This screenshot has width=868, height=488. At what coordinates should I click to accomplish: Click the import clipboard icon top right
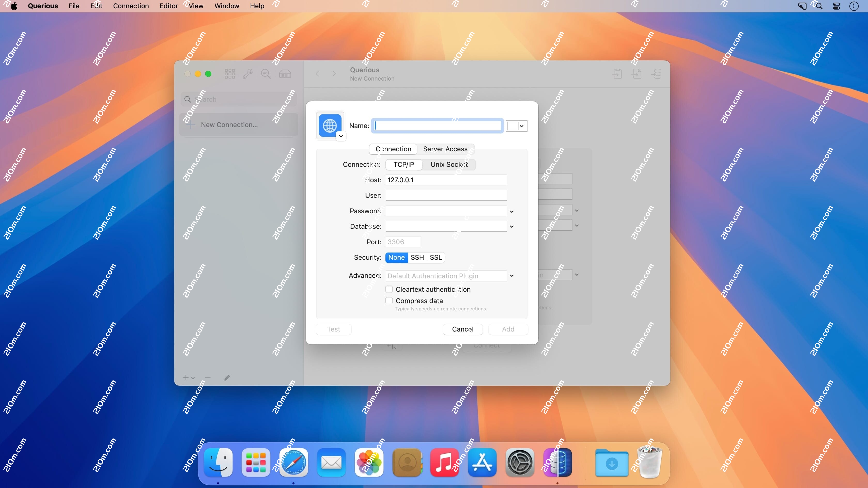(617, 74)
